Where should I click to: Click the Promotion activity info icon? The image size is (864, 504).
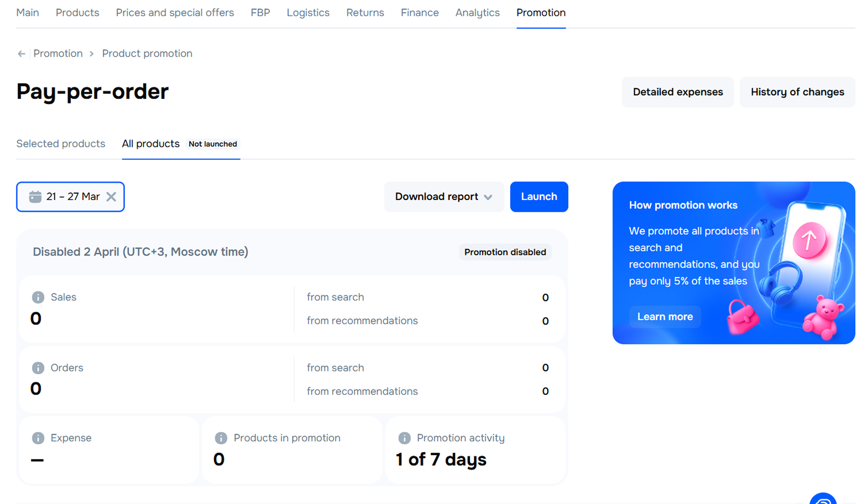tap(404, 438)
